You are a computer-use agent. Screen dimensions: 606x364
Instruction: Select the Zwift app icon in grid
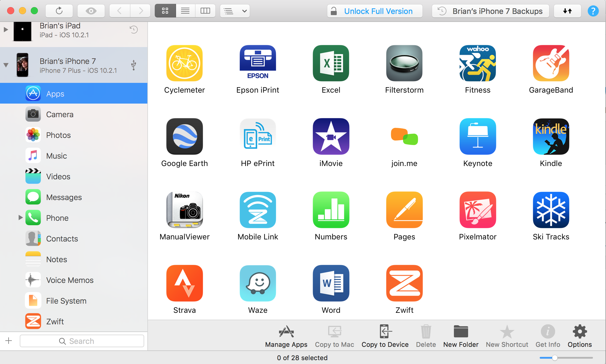click(x=404, y=283)
